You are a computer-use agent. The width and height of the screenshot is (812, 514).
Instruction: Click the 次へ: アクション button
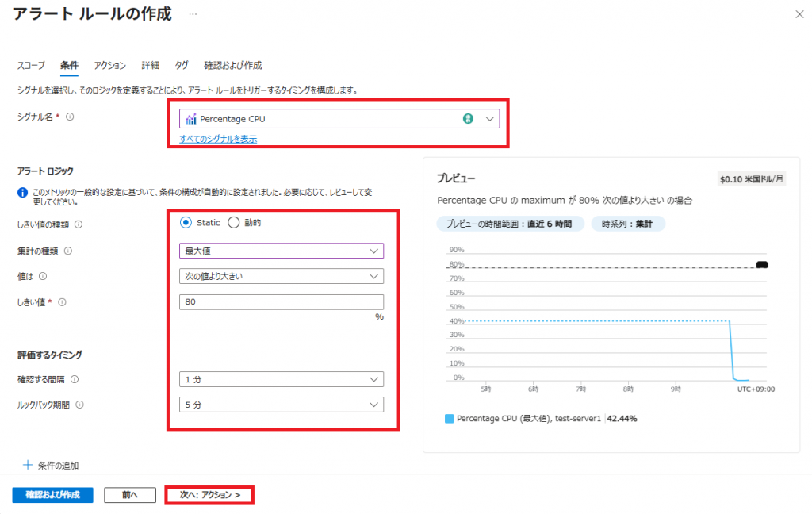pos(209,495)
